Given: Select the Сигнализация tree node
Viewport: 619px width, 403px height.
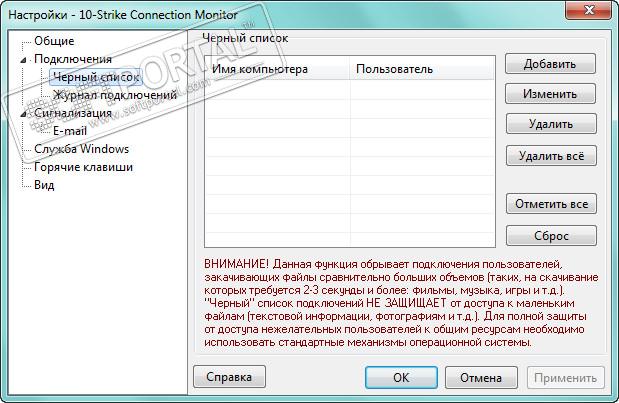Looking at the screenshot, I should (x=73, y=113).
